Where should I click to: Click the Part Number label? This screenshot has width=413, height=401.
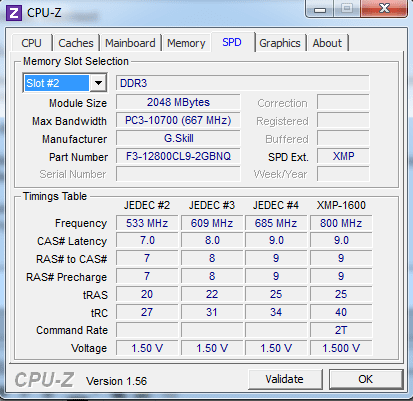point(78,157)
